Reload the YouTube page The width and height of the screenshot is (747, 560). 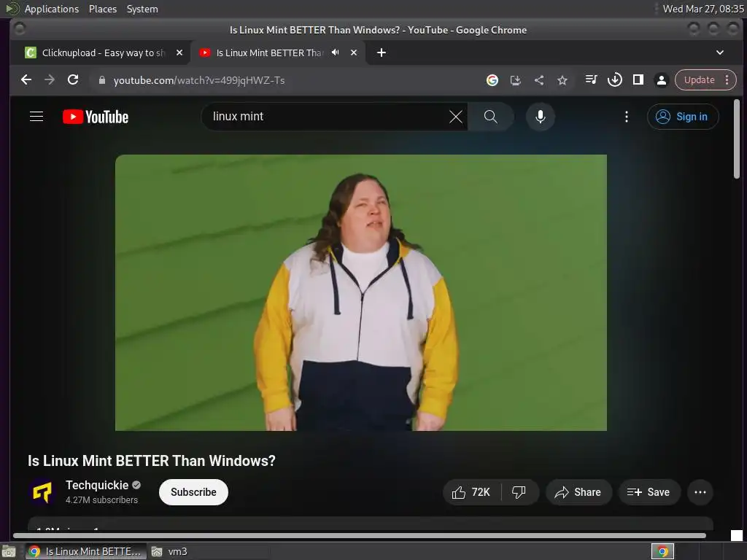pyautogui.click(x=73, y=80)
